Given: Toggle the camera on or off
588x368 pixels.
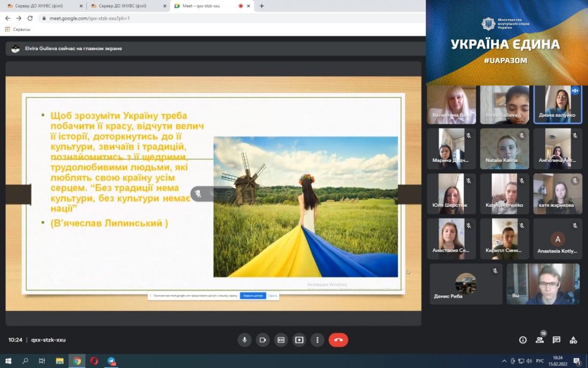Looking at the screenshot, I should point(263,340).
